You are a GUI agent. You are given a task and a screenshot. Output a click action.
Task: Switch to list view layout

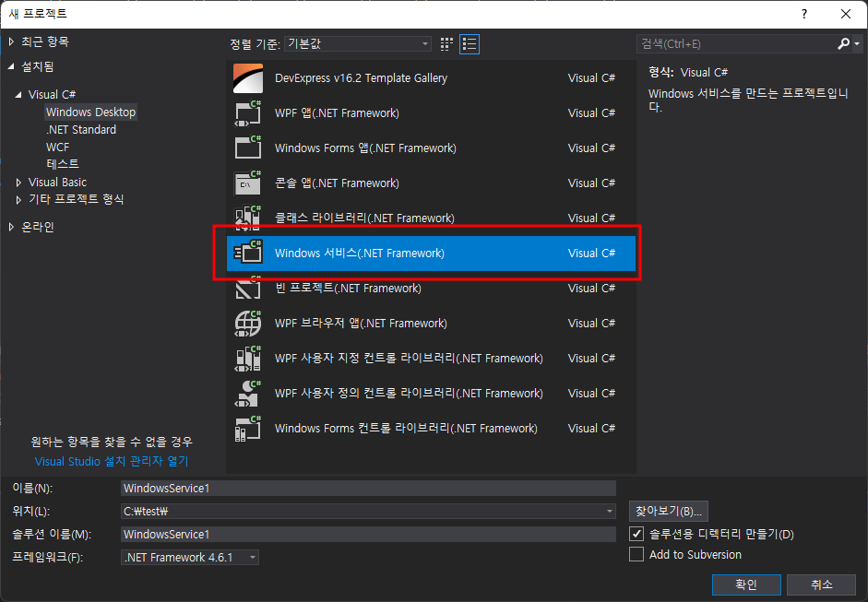coord(470,44)
